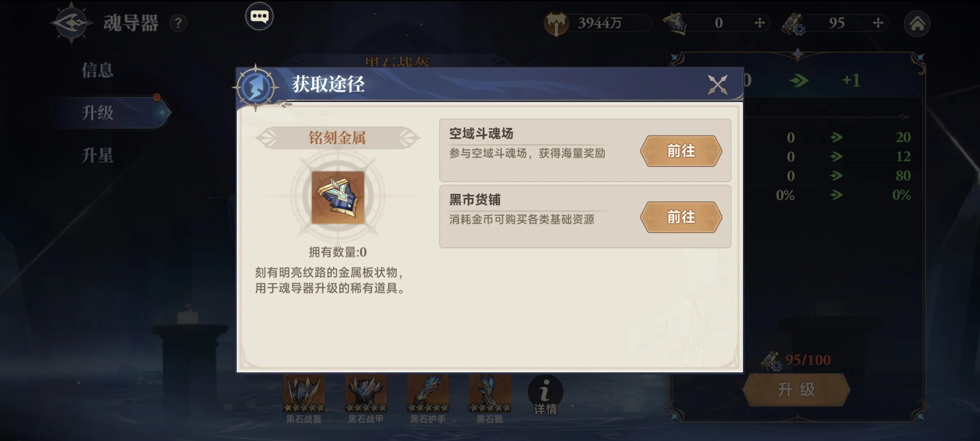Tap the 铭刻金属 item icon in the dialog
This screenshot has width=980, height=441.
coord(338,197)
